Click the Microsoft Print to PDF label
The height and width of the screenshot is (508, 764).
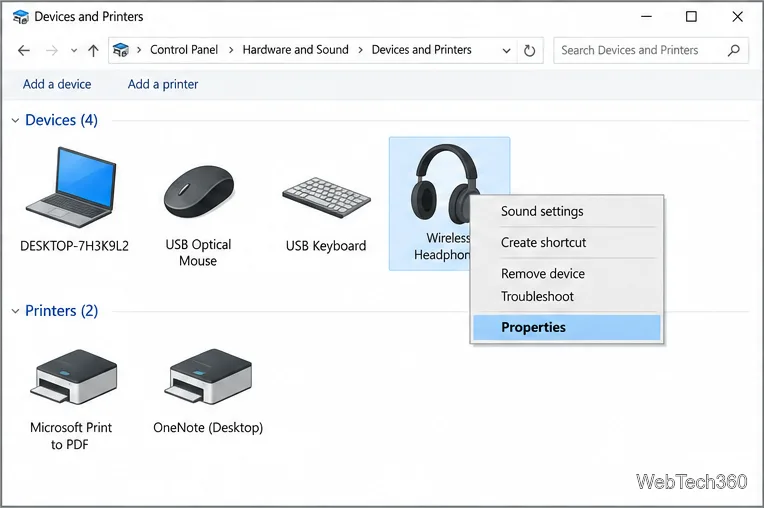pos(71,436)
